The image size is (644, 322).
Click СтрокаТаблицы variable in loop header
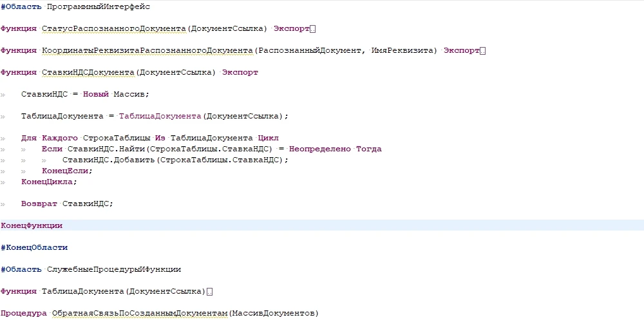click(116, 138)
